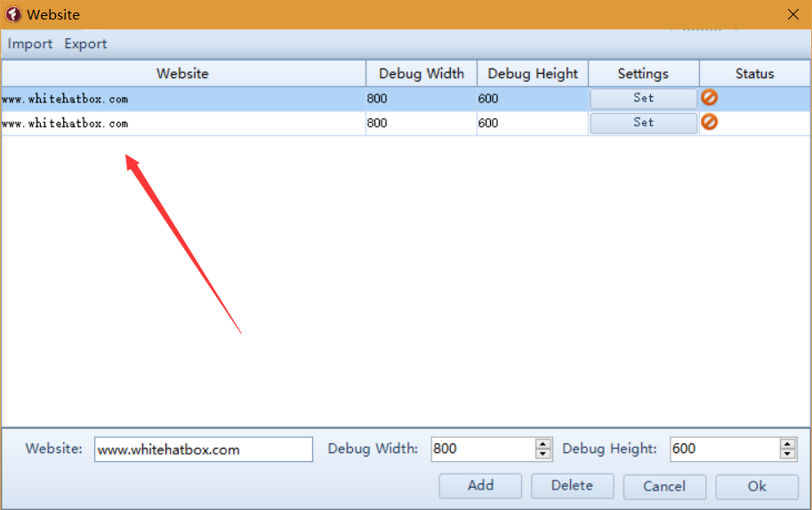Open the Import menu
Screen dimensions: 812x510
click(x=30, y=44)
